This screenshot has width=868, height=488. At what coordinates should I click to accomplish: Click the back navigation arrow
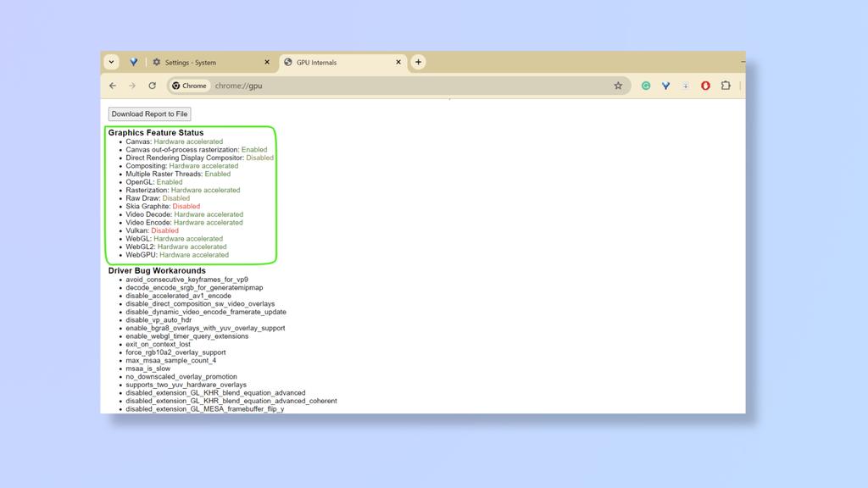(113, 86)
